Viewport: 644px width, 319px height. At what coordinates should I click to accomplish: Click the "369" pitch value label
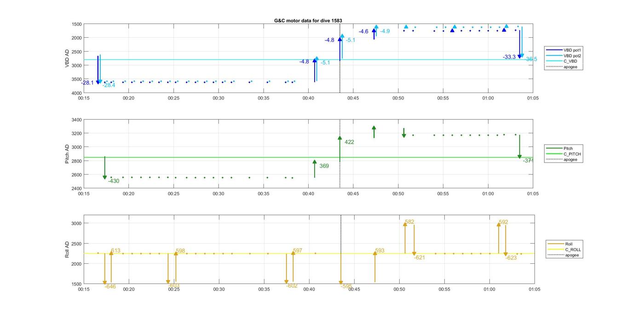pos(324,166)
